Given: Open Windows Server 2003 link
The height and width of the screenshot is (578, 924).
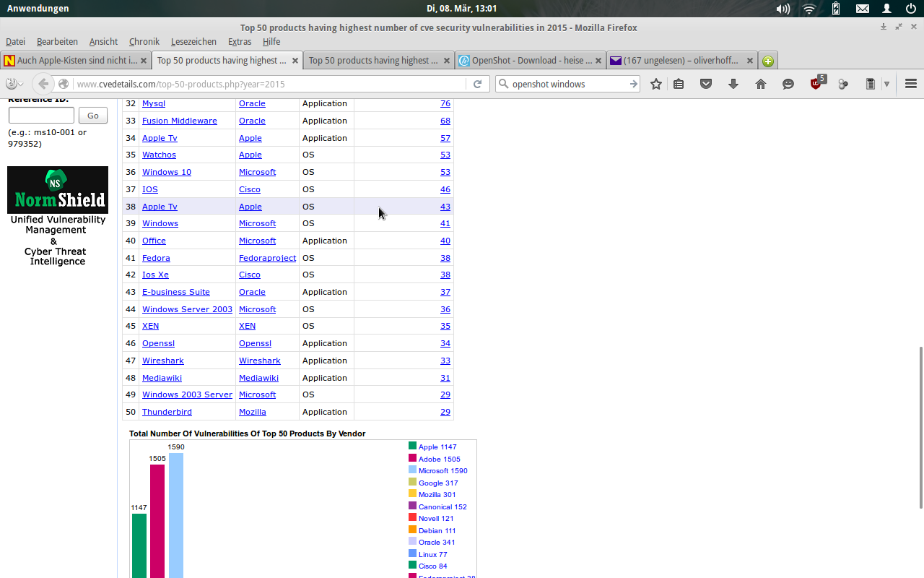Looking at the screenshot, I should tap(187, 309).
